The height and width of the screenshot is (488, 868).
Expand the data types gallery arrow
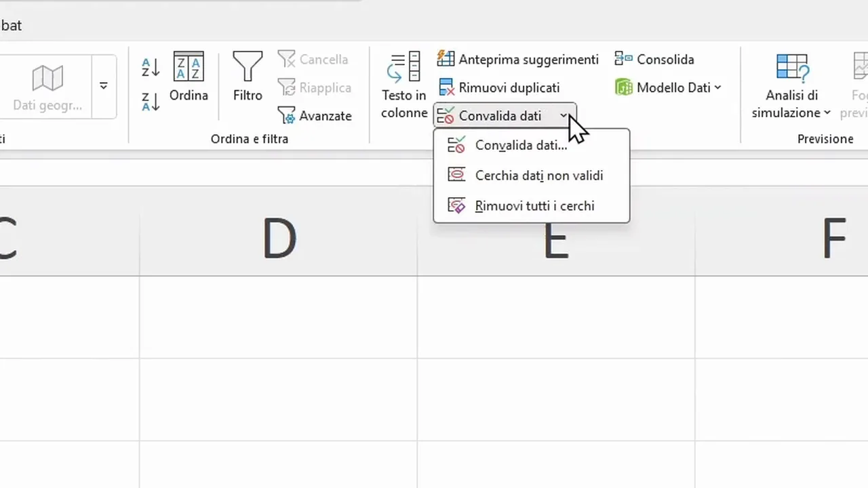pos(104,87)
